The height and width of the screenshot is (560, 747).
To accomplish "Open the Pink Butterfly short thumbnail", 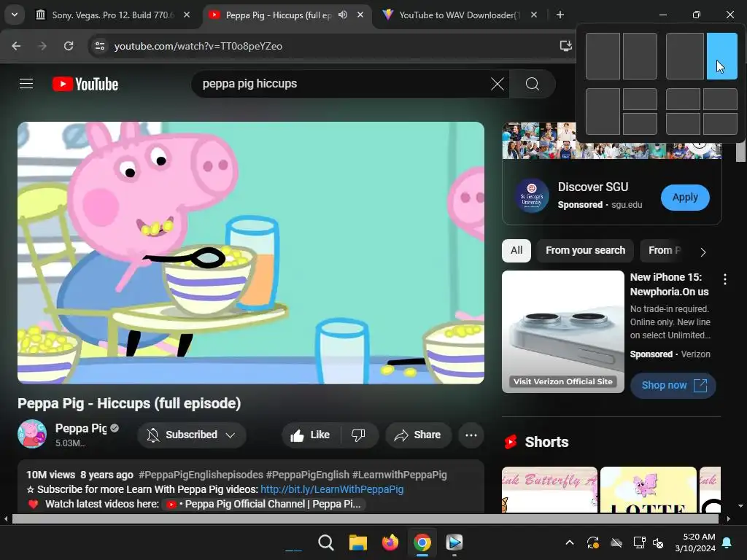I will (549, 489).
